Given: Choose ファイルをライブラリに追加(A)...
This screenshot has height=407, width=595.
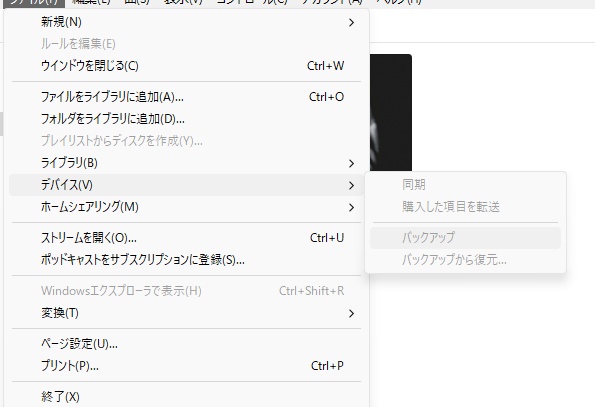Looking at the screenshot, I should point(186,97).
